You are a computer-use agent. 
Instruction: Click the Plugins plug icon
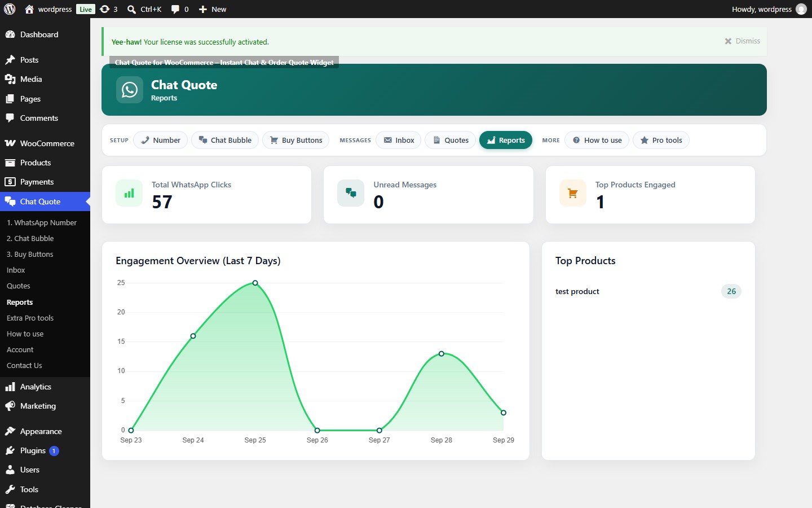pos(10,450)
